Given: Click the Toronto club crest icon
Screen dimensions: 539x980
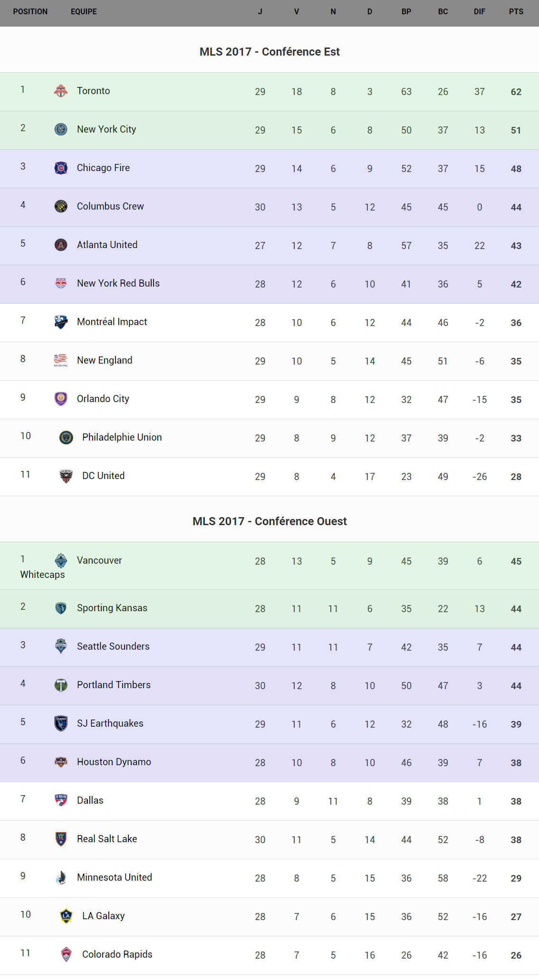Looking at the screenshot, I should 61,91.
